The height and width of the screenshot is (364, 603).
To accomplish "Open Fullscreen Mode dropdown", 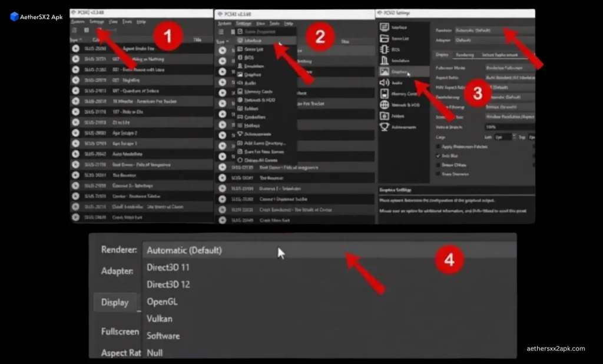I will pyautogui.click(x=509, y=68).
